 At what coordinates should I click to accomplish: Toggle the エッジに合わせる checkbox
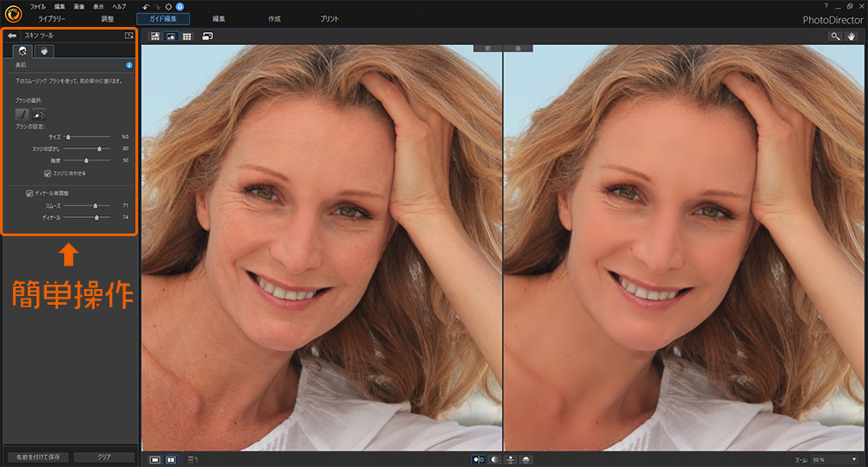(x=48, y=174)
